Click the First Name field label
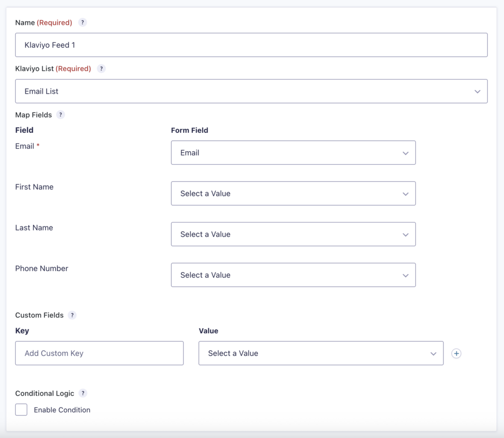Viewport: 504px width, 438px height. [x=34, y=187]
